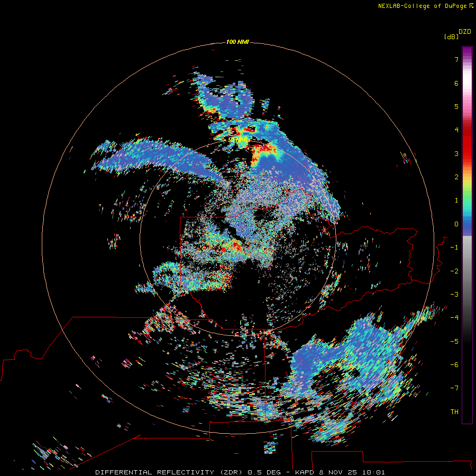Click the 50 NMI range ring label
The height and width of the screenshot is (476, 476).
pos(238,140)
